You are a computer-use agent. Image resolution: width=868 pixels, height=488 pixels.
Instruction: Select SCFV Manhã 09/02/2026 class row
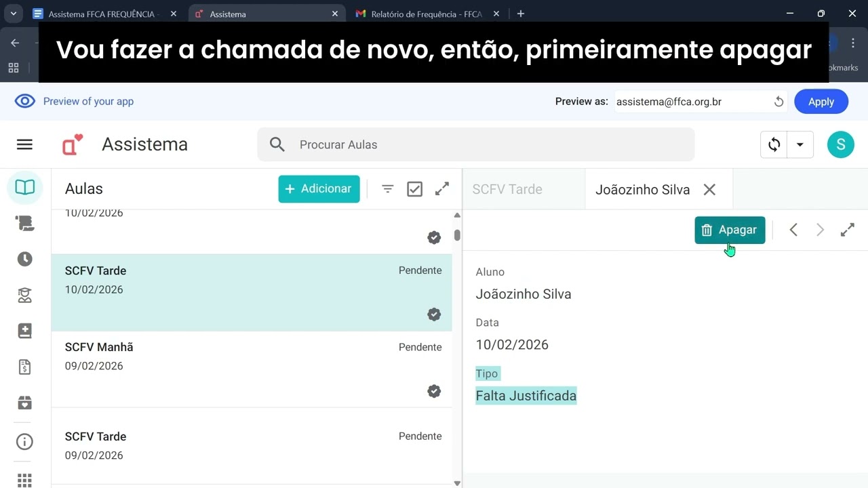pyautogui.click(x=252, y=369)
